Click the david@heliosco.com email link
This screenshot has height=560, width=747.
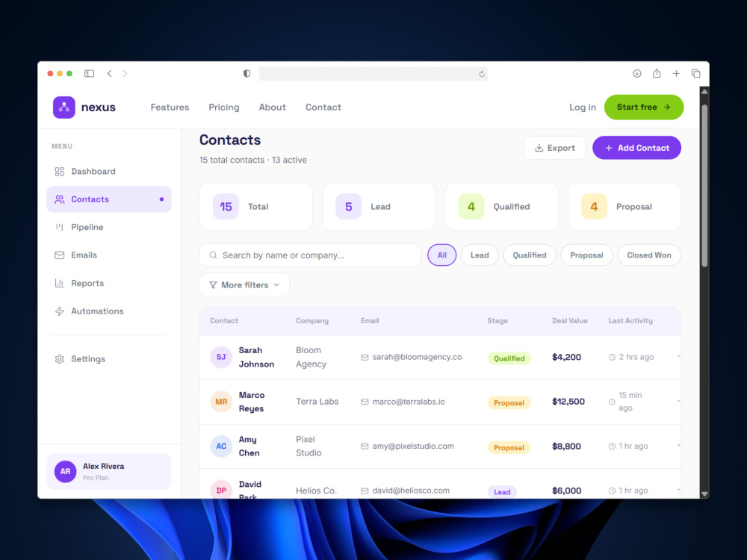coord(411,491)
